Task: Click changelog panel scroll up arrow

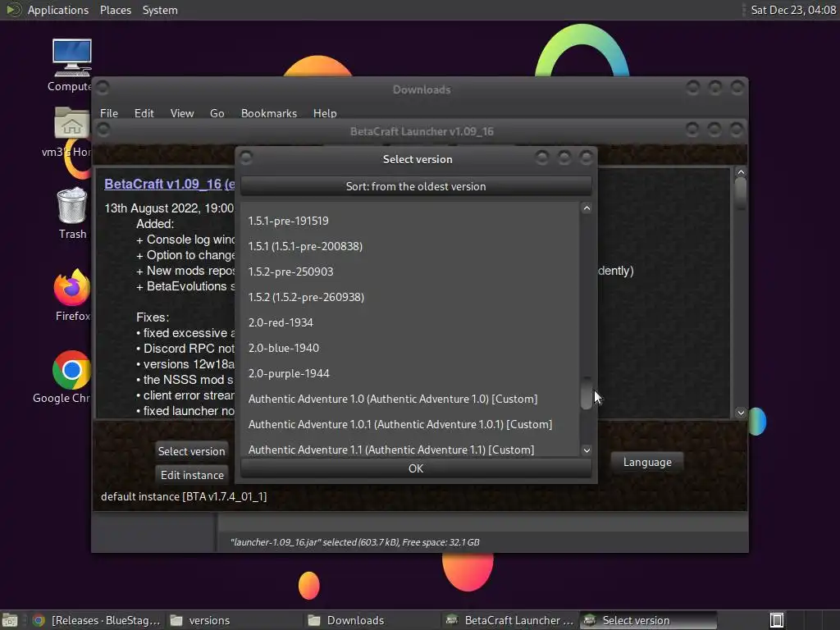Action: [741, 172]
